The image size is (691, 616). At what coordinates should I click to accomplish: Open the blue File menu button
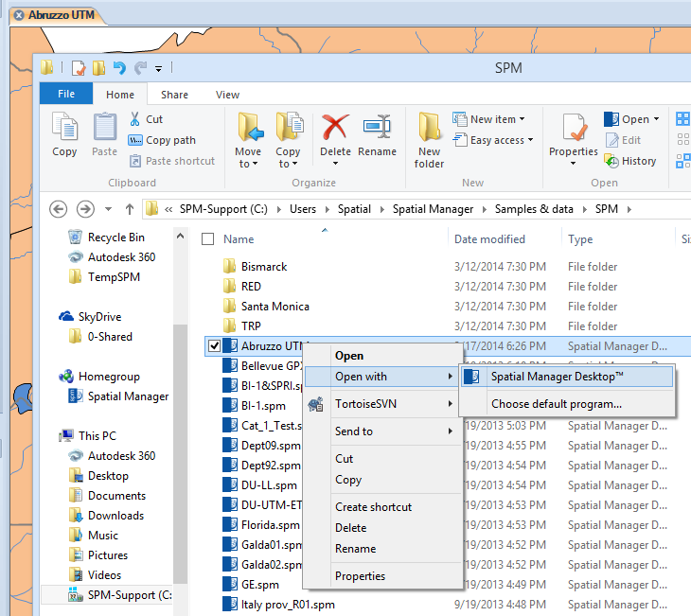tap(66, 95)
